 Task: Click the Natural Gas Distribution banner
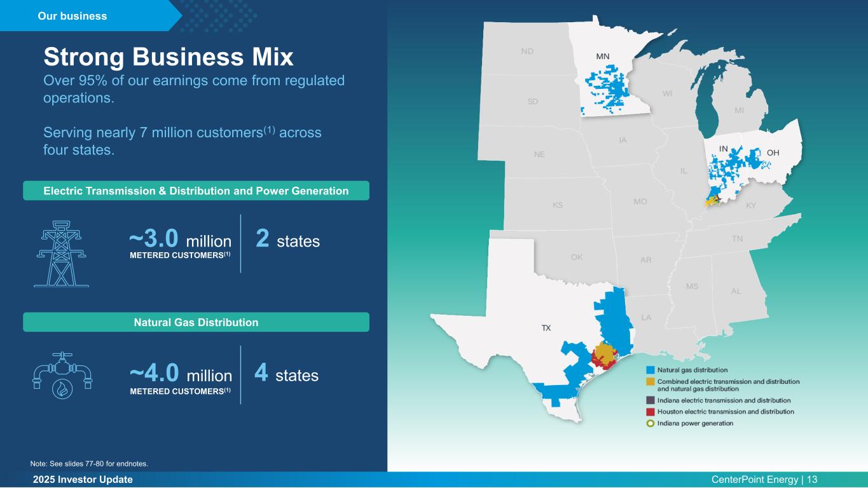point(196,322)
